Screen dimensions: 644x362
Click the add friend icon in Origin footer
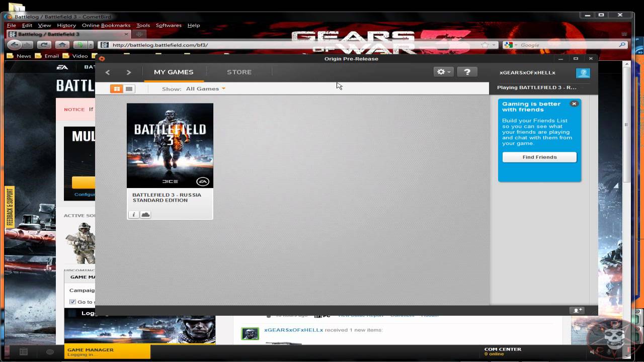click(x=577, y=310)
